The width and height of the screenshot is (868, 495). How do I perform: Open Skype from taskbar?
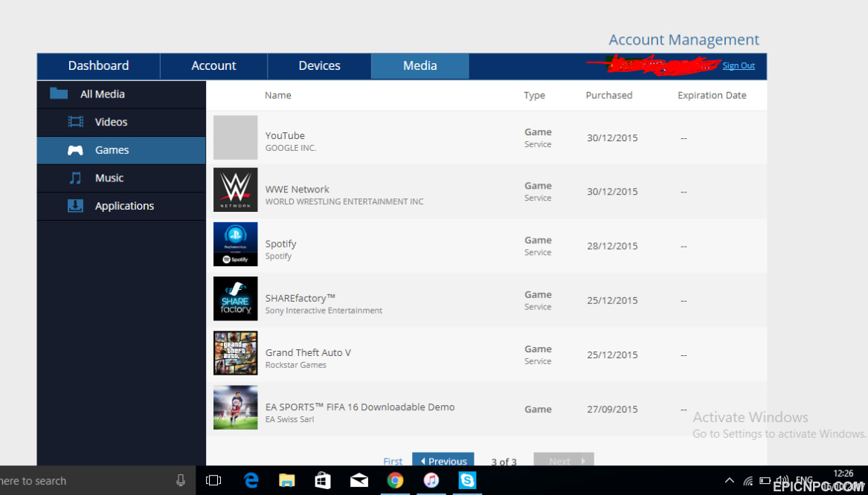point(467,481)
